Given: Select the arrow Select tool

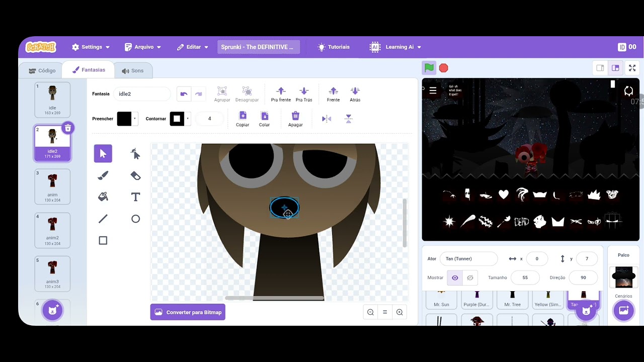Looking at the screenshot, I should pyautogui.click(x=103, y=153).
